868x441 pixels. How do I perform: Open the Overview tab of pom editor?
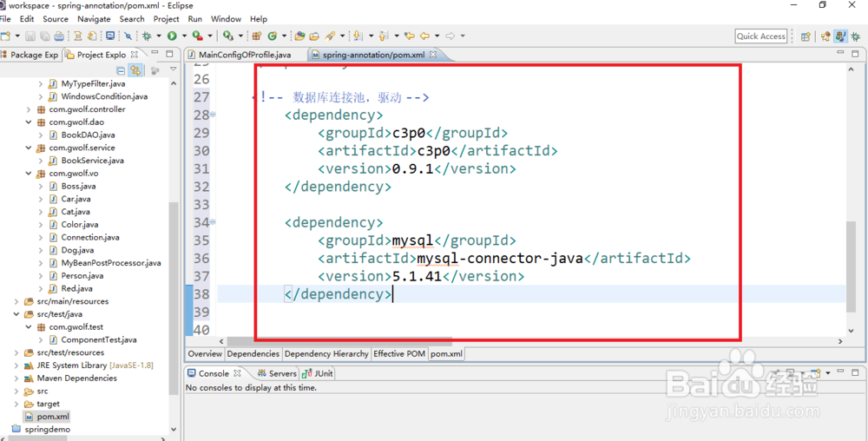(x=205, y=353)
